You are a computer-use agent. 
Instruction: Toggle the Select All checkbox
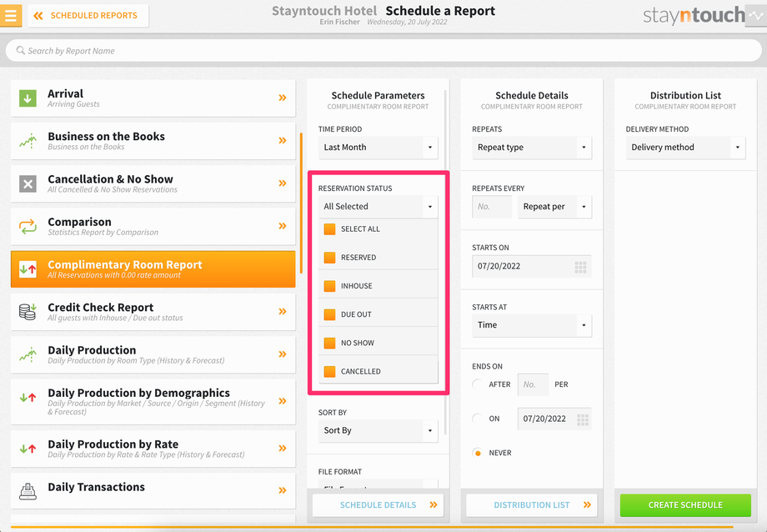[x=329, y=229]
